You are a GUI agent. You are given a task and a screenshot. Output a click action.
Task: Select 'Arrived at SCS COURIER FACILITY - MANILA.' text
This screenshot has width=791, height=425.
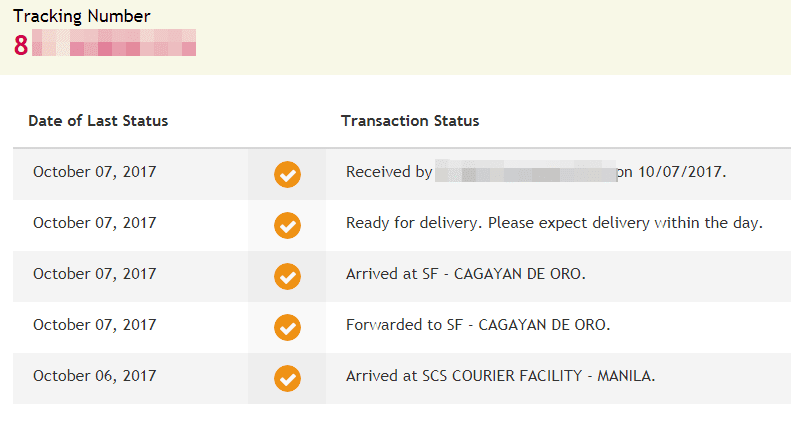point(501,376)
